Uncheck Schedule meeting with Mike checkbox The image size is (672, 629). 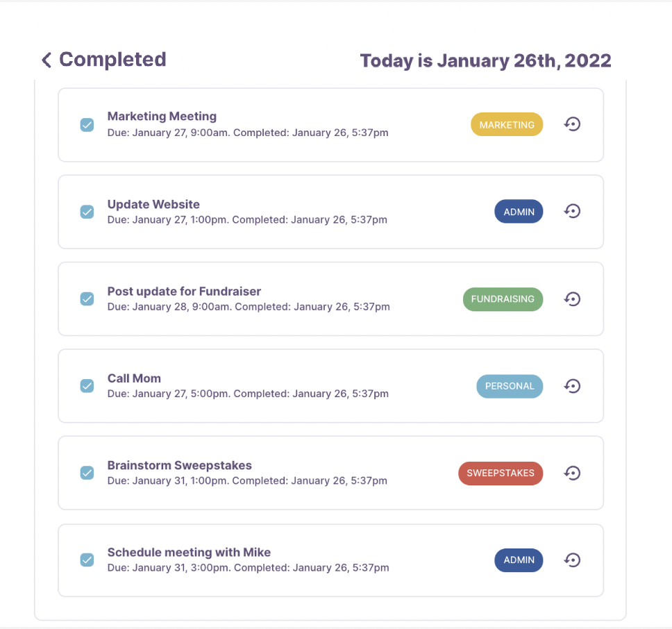[x=87, y=560]
